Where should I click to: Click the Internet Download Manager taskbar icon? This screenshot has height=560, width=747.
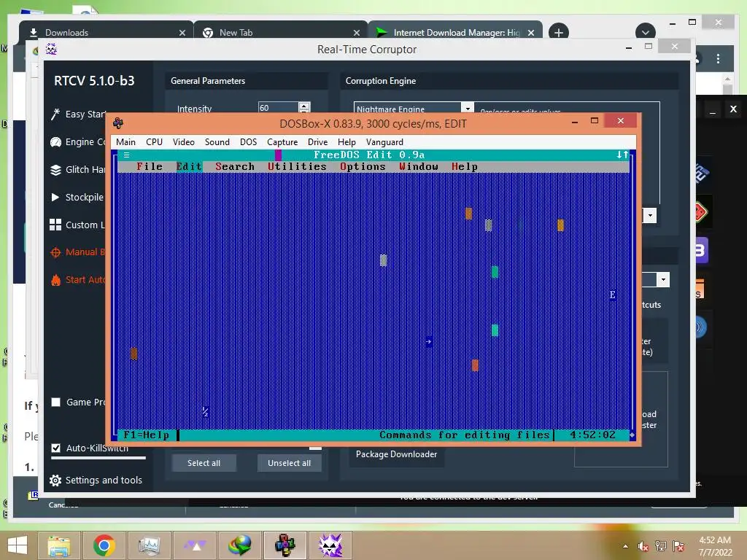pyautogui.click(x=239, y=545)
